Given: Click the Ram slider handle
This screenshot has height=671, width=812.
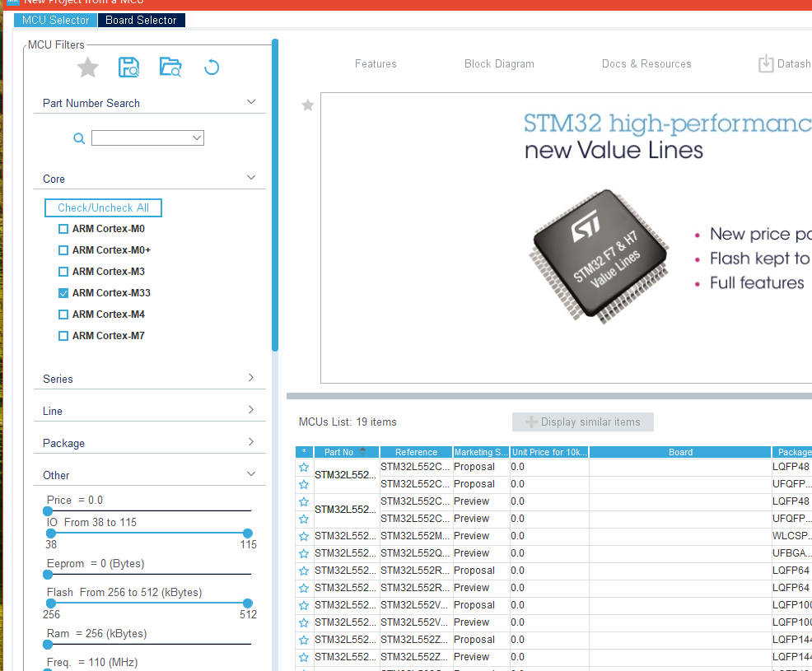Looking at the screenshot, I should coord(48,645).
